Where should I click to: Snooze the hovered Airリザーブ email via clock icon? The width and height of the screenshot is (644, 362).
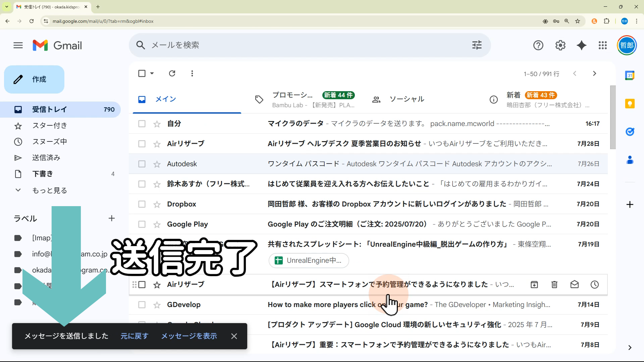[x=594, y=285]
